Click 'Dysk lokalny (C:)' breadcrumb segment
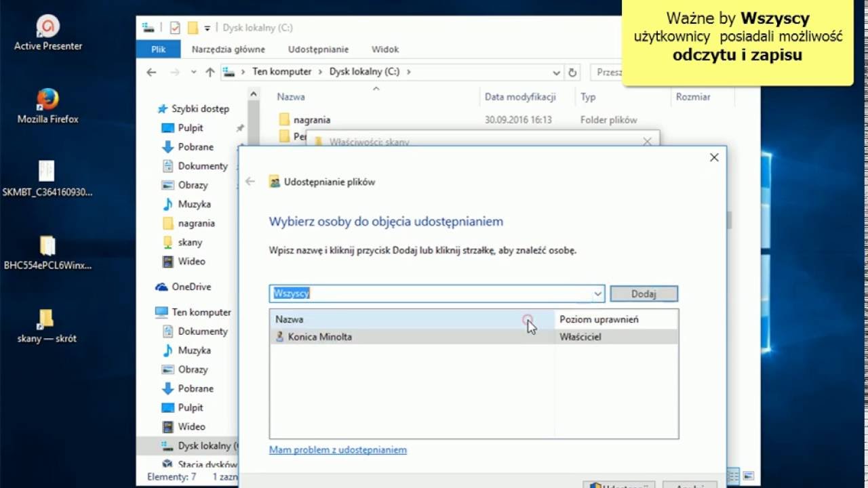 (364, 71)
